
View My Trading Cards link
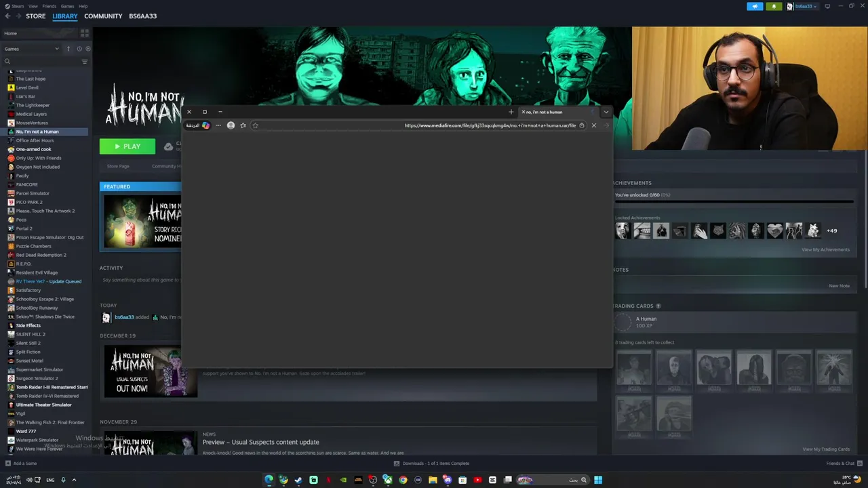coord(826,449)
